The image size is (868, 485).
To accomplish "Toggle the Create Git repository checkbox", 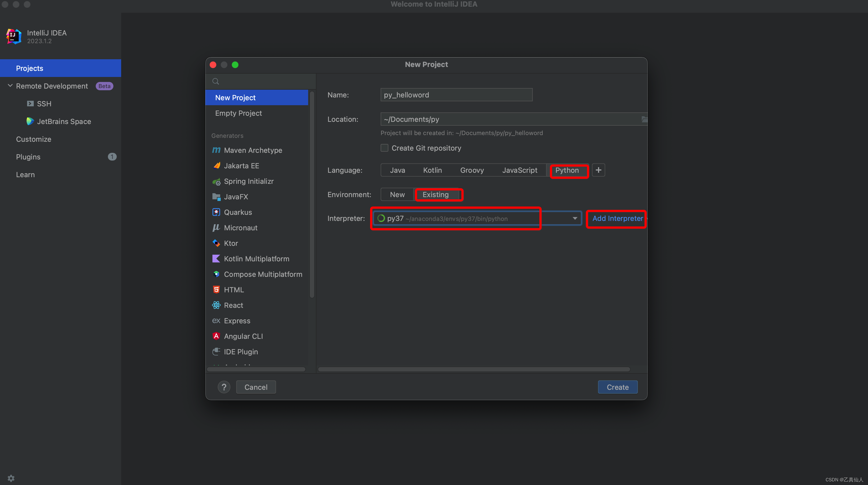I will click(x=384, y=147).
